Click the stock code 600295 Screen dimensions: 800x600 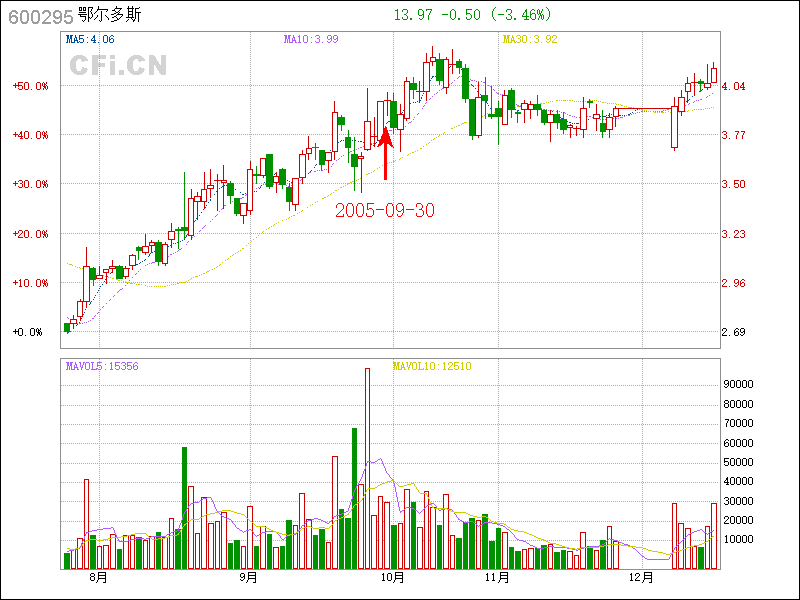pos(34,16)
